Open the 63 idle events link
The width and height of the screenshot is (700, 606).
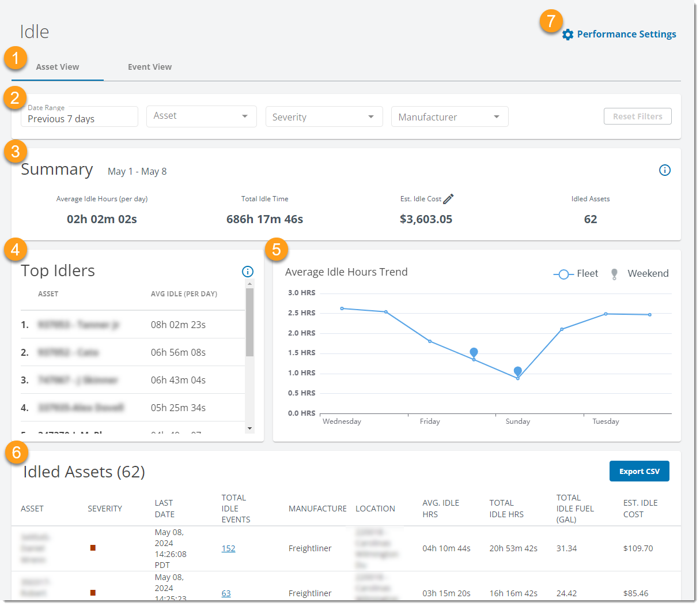(x=226, y=593)
